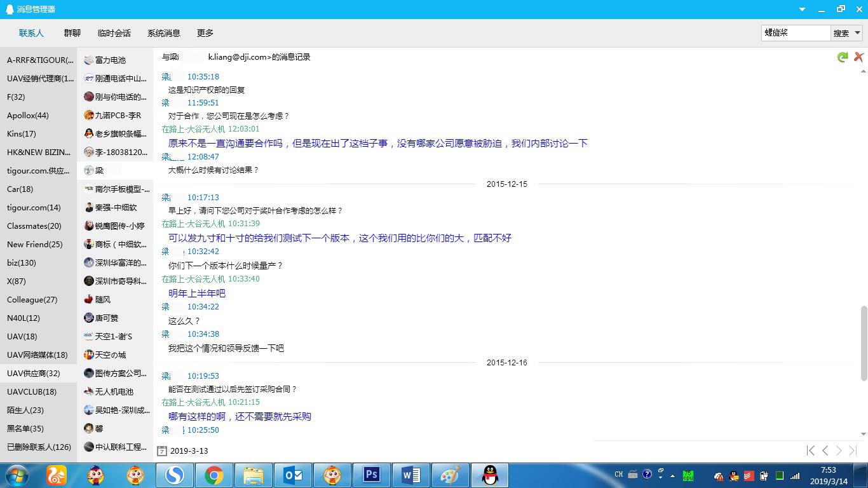Select group UAV供应商(32)

[38, 373]
